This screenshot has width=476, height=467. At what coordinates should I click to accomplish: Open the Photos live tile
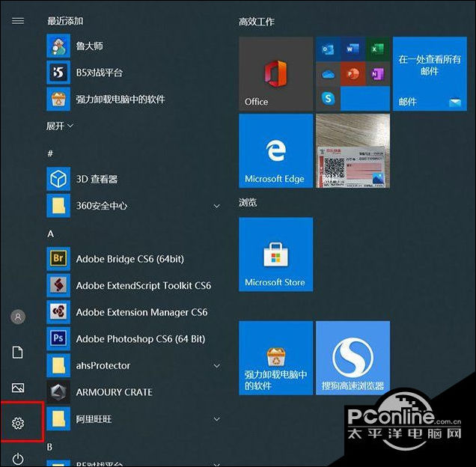click(x=353, y=151)
